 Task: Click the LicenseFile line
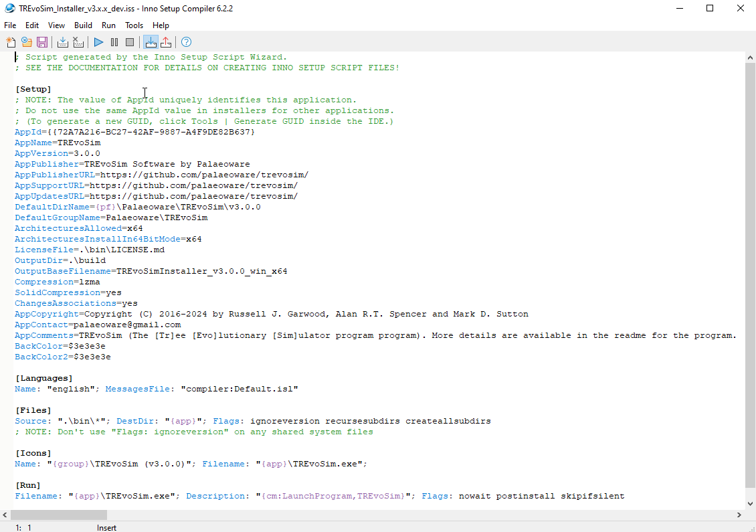click(90, 250)
